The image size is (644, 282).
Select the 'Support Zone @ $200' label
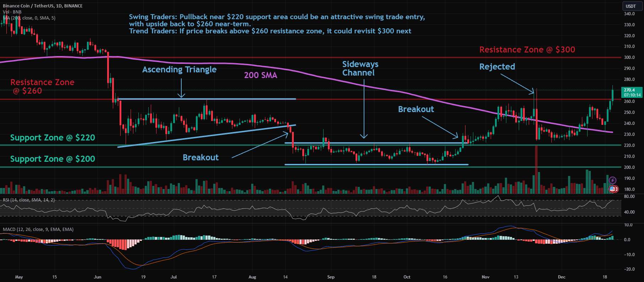[53, 159]
